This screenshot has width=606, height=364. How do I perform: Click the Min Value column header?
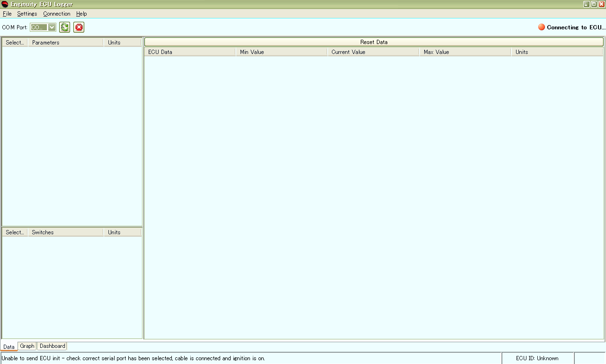coord(281,52)
